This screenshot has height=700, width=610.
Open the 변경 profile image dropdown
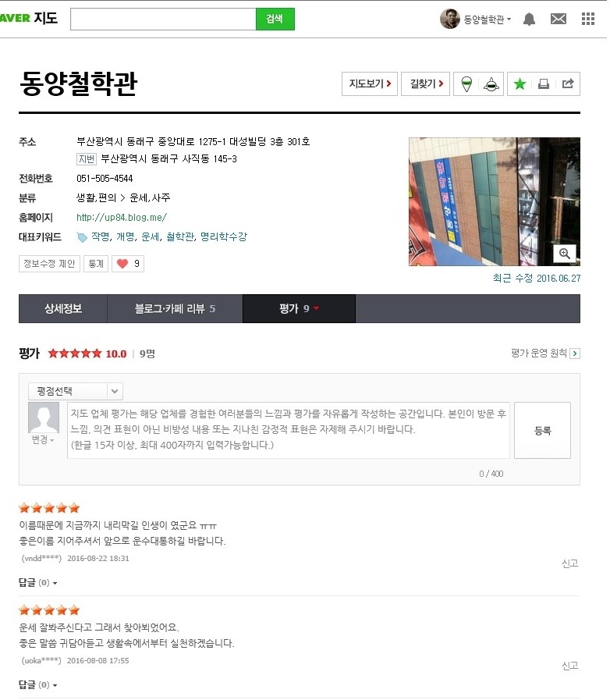[x=42, y=439]
